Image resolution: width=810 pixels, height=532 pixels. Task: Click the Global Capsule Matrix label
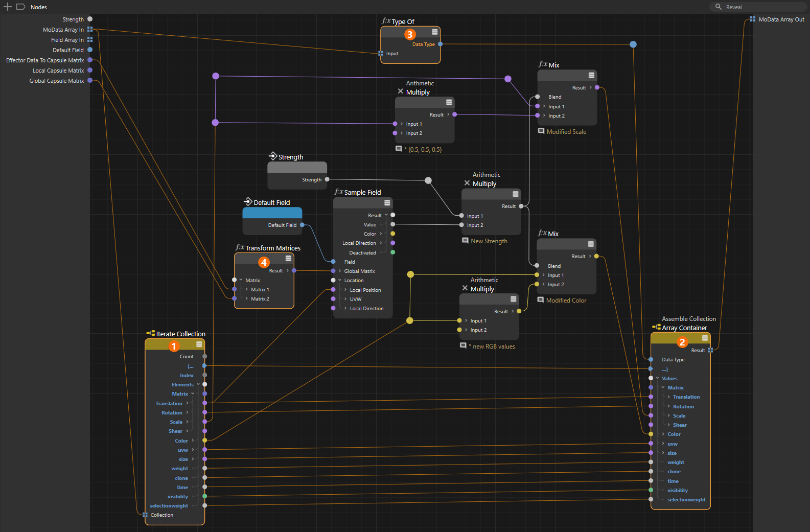coord(57,81)
